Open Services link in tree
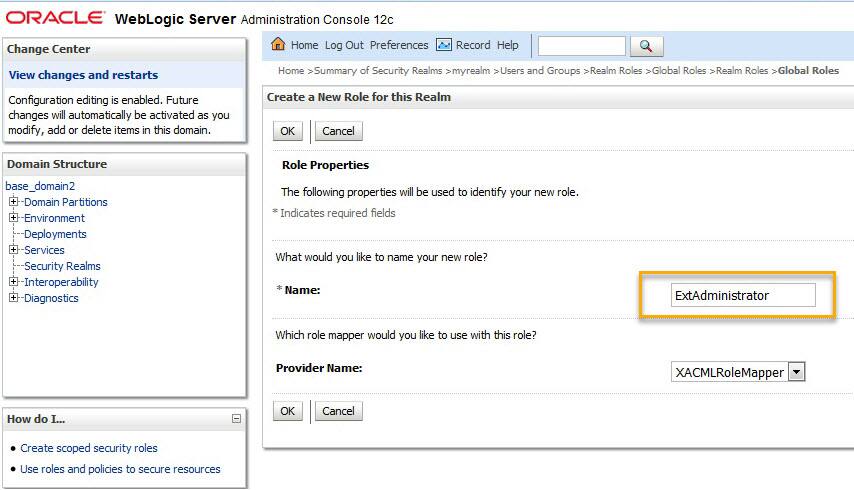The width and height of the screenshot is (854, 490). [x=44, y=250]
